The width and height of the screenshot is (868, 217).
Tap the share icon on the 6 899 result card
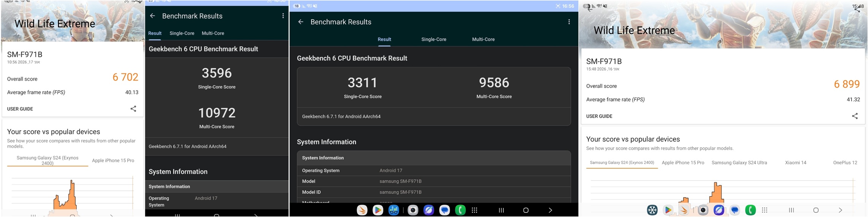tap(855, 116)
